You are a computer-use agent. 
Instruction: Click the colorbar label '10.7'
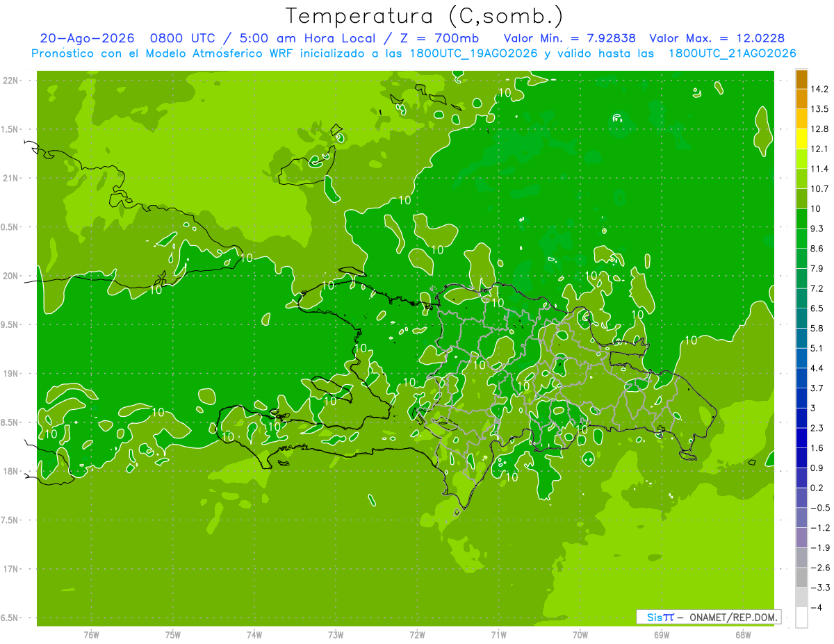[819, 189]
